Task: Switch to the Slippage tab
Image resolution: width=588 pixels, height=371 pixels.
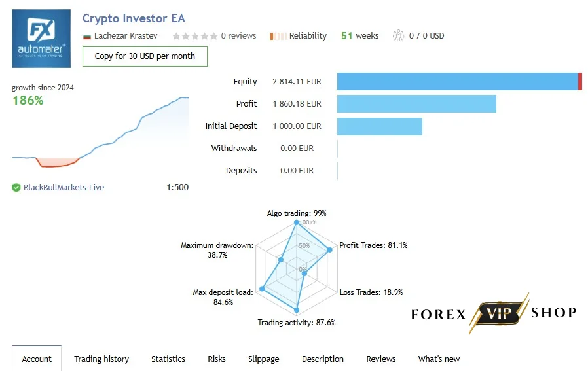Action: coord(264,359)
